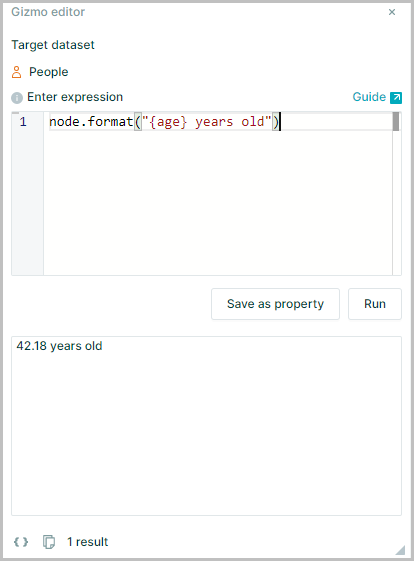This screenshot has width=414, height=561.
Task: Click Save as property button
Action: tap(275, 304)
